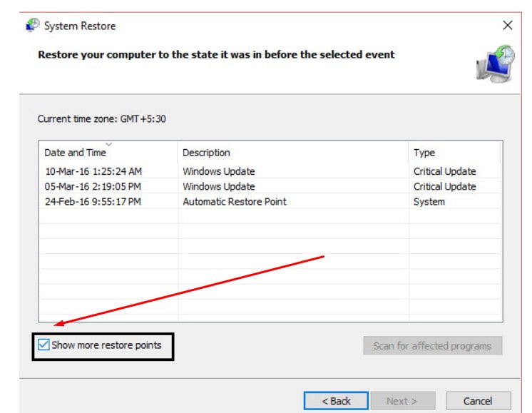Viewport: 532px width, 413px height.
Task: Click the computer-with-clock restore graphic
Action: coord(496,64)
